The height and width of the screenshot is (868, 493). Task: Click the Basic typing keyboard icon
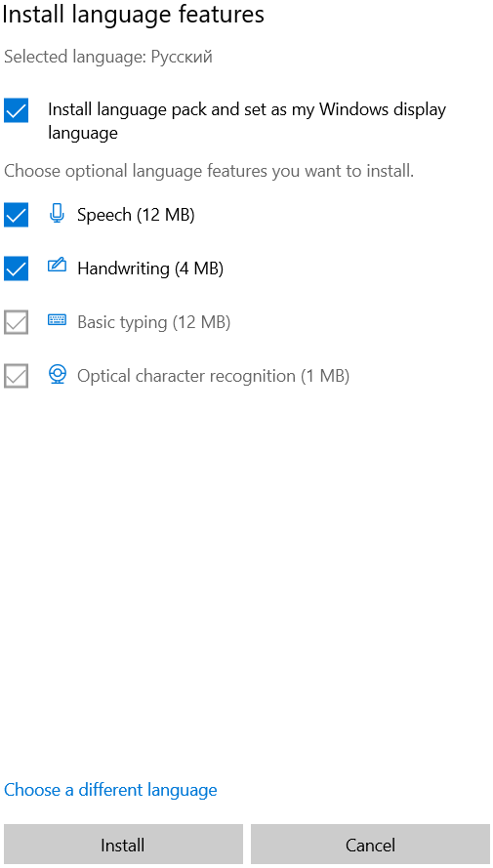[57, 320]
